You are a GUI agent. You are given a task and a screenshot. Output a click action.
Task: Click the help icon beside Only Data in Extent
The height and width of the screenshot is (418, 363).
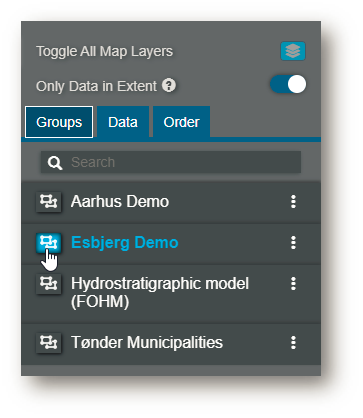(x=169, y=86)
